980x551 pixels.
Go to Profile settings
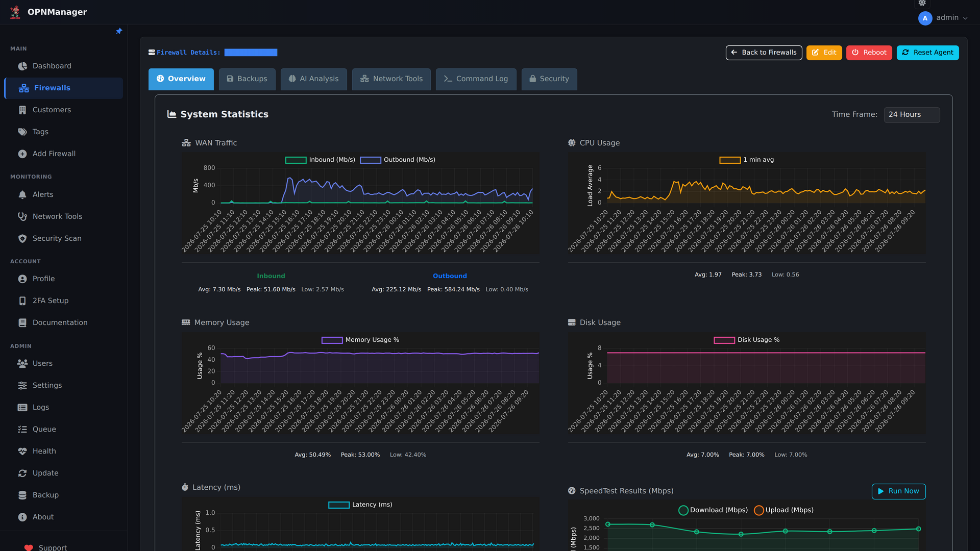[x=63, y=279]
